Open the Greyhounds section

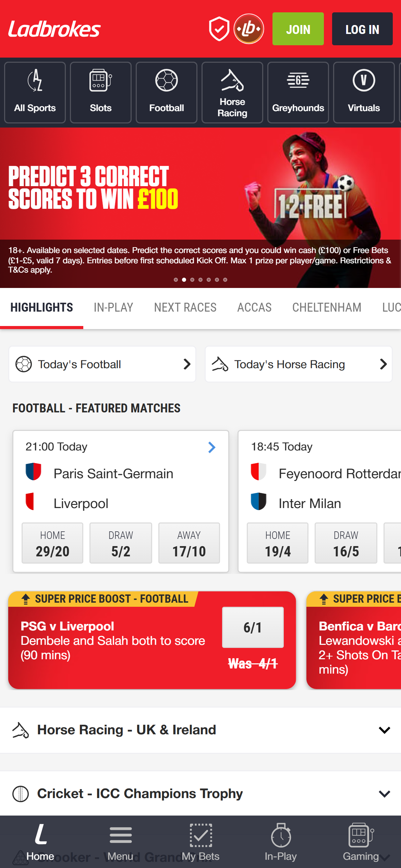pyautogui.click(x=298, y=92)
